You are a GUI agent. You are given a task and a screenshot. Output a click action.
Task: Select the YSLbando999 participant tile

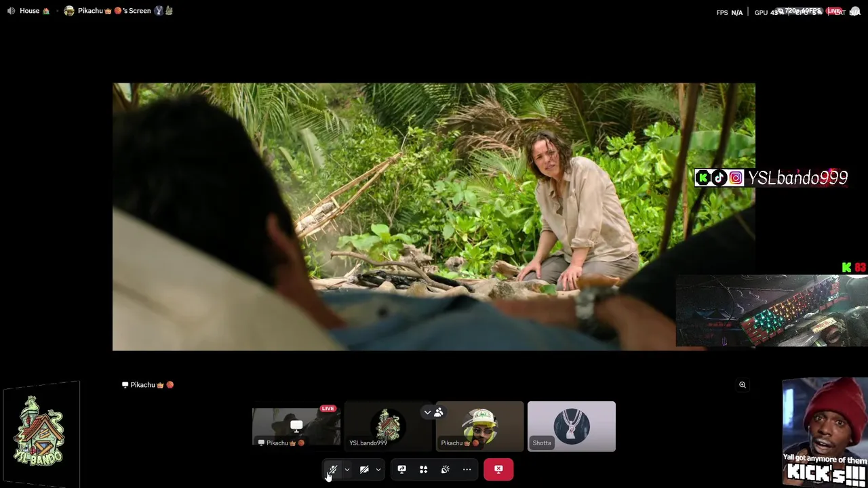pos(388,426)
